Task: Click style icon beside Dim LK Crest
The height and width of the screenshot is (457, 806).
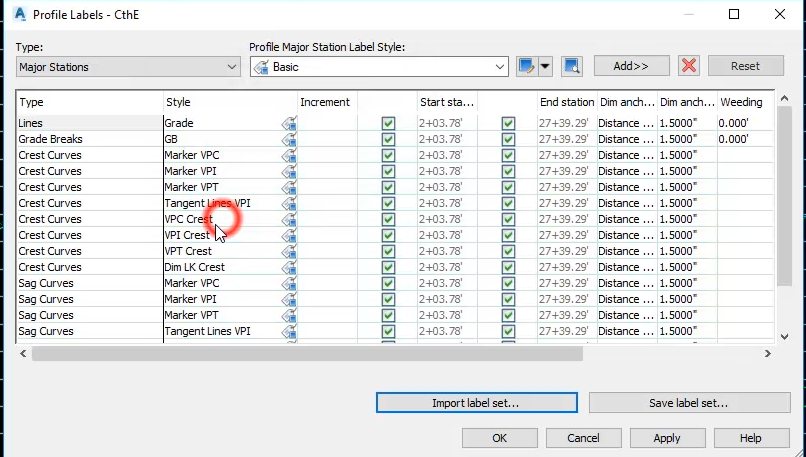Action: pos(290,267)
